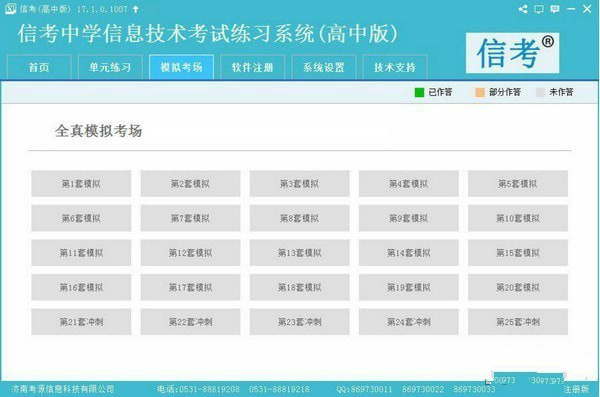Viewport: 600px width, 397px height.
Task: Click the 信考 brand logo
Action: (512, 53)
